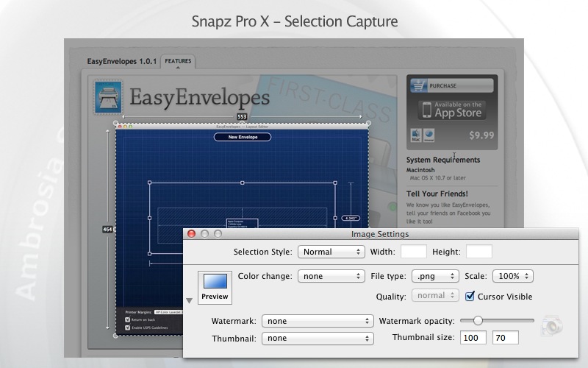Toggle Enable USPS Guidelines checkbox
The width and height of the screenshot is (588, 368).
[127, 328]
